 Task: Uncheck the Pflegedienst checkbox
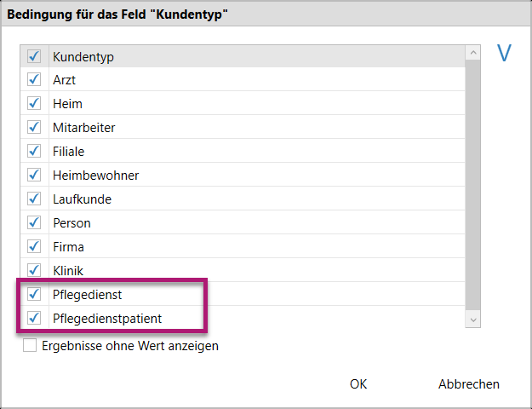point(35,295)
